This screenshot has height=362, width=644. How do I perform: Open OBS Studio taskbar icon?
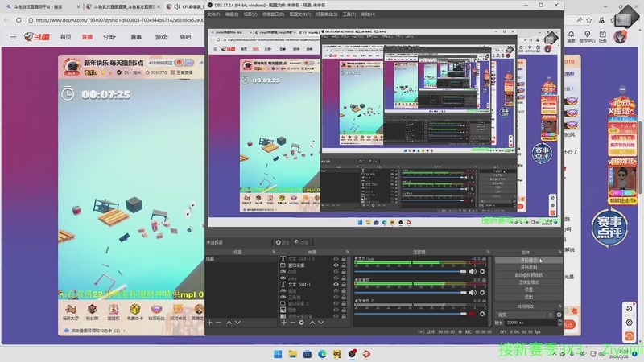(352, 354)
